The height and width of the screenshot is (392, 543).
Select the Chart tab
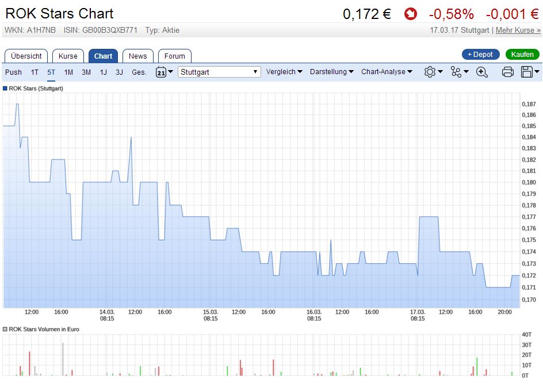tap(103, 56)
